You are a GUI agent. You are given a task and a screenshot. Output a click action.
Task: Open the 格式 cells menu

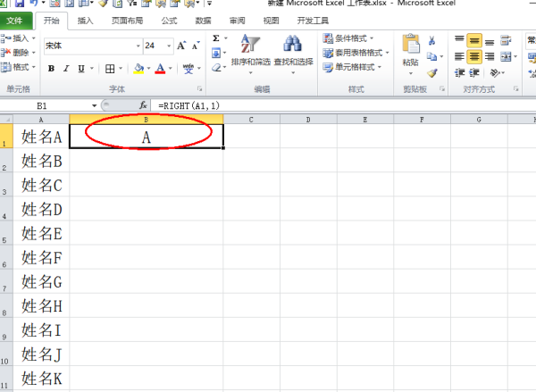click(x=18, y=67)
